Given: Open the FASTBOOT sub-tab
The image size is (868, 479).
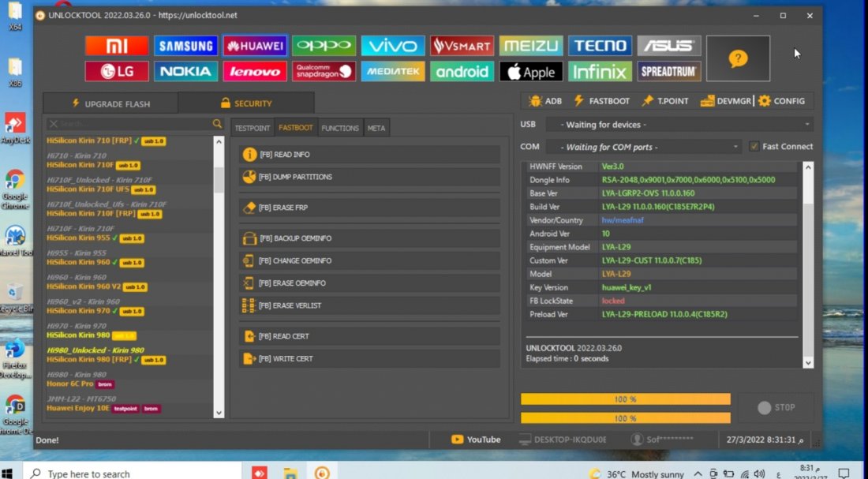Looking at the screenshot, I should [296, 127].
